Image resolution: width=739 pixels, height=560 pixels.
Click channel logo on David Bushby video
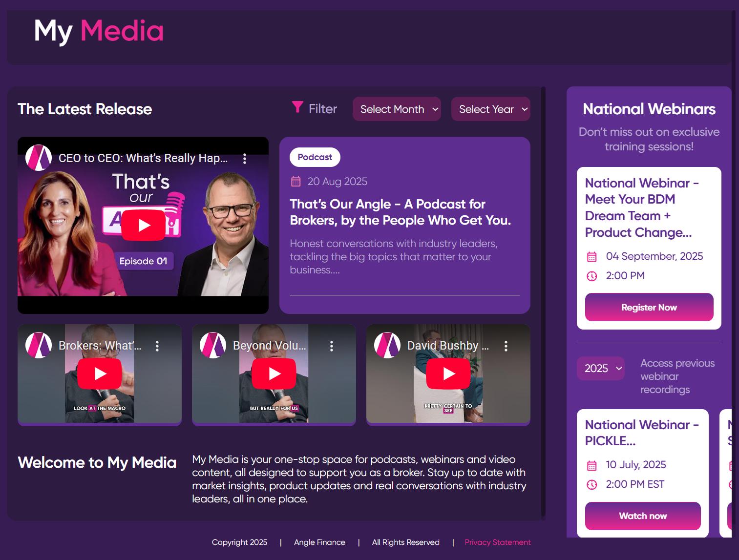[x=387, y=345]
